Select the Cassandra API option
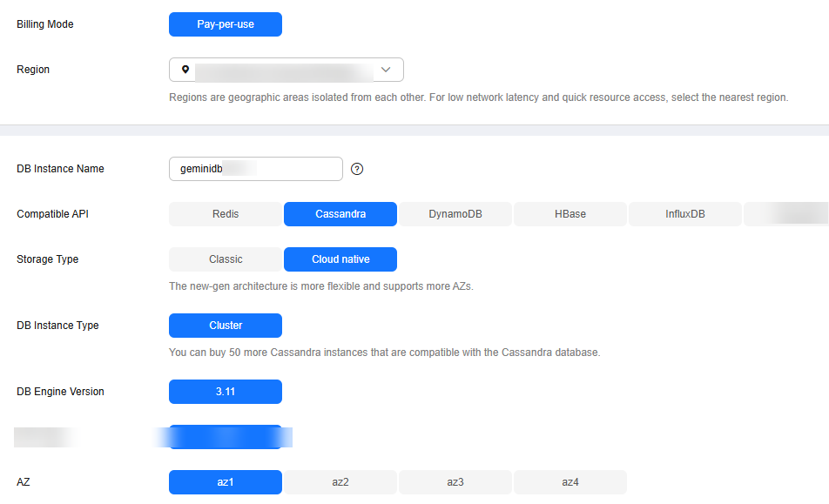Screen dimensions: 829x504 pos(340,214)
